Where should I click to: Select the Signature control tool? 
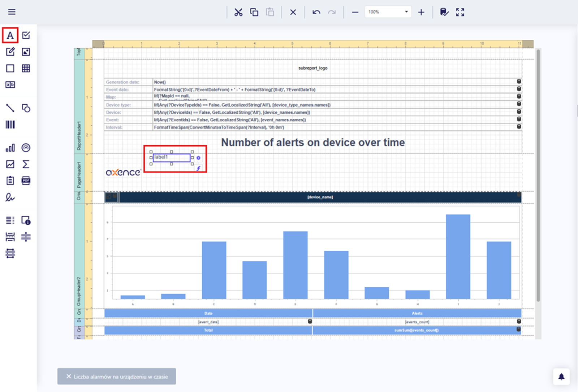pos(10,197)
